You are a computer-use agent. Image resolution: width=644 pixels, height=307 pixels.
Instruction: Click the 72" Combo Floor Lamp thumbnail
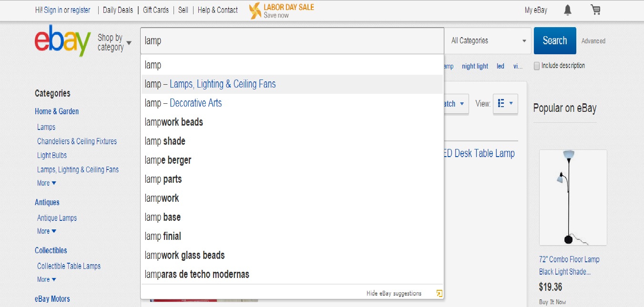(x=572, y=197)
